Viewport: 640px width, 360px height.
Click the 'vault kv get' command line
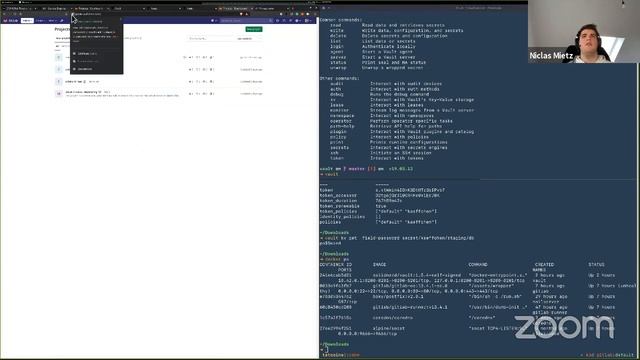[397, 238]
